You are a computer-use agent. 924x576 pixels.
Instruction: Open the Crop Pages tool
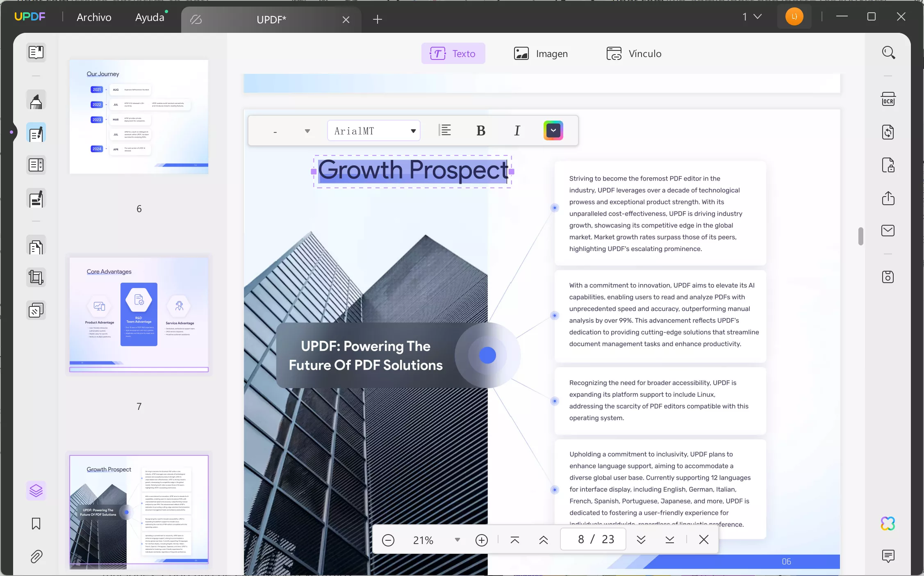[36, 278]
